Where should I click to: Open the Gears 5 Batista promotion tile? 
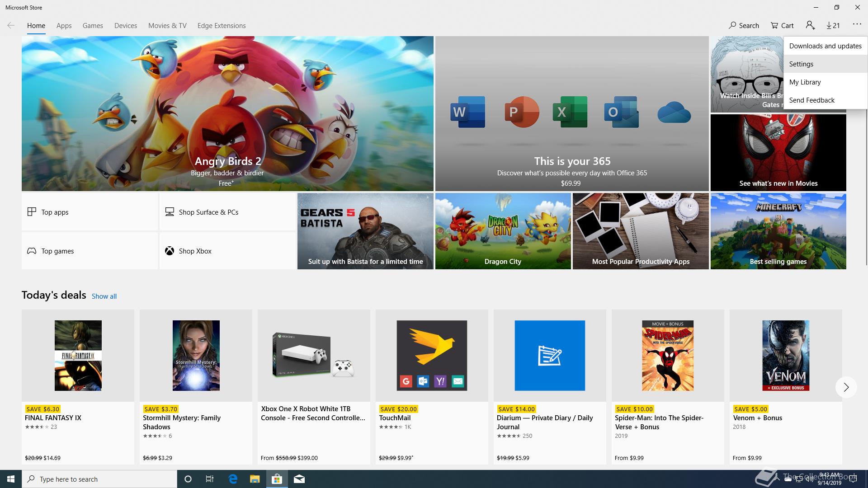click(x=365, y=231)
